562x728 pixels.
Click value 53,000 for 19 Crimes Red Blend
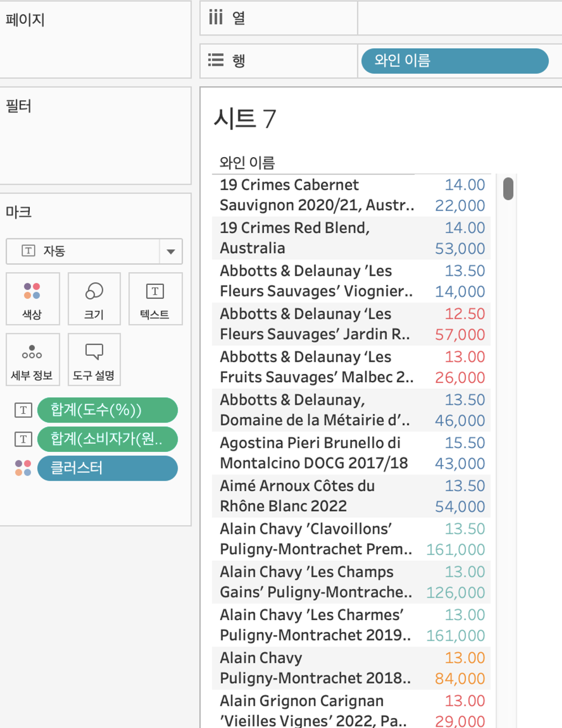click(460, 248)
